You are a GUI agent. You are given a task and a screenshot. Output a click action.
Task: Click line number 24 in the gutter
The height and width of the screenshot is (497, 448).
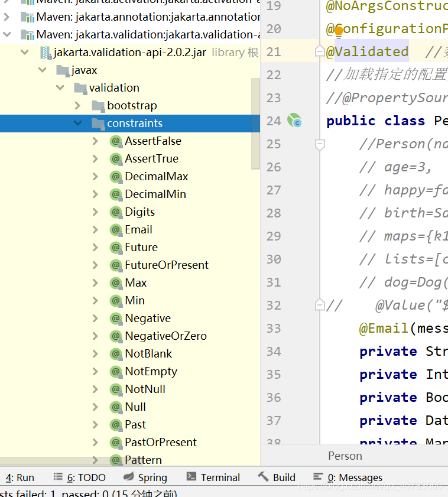pyautogui.click(x=274, y=121)
